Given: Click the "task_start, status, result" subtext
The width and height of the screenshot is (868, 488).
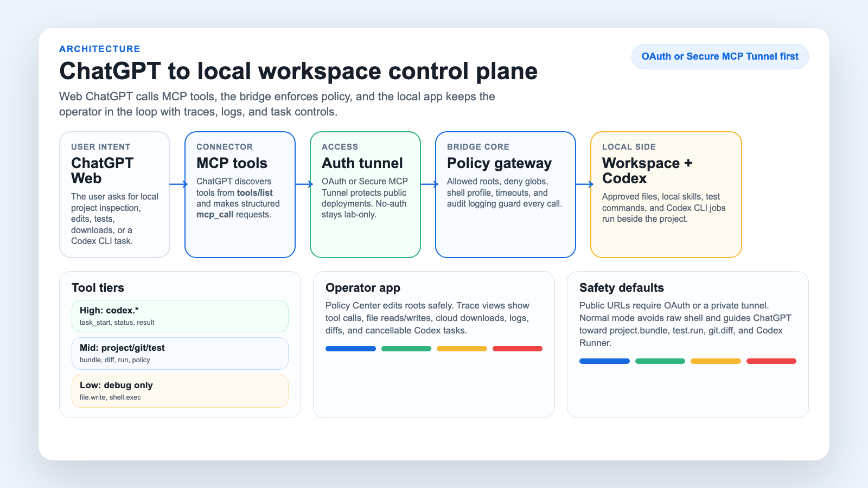Looking at the screenshot, I should coord(117,323).
